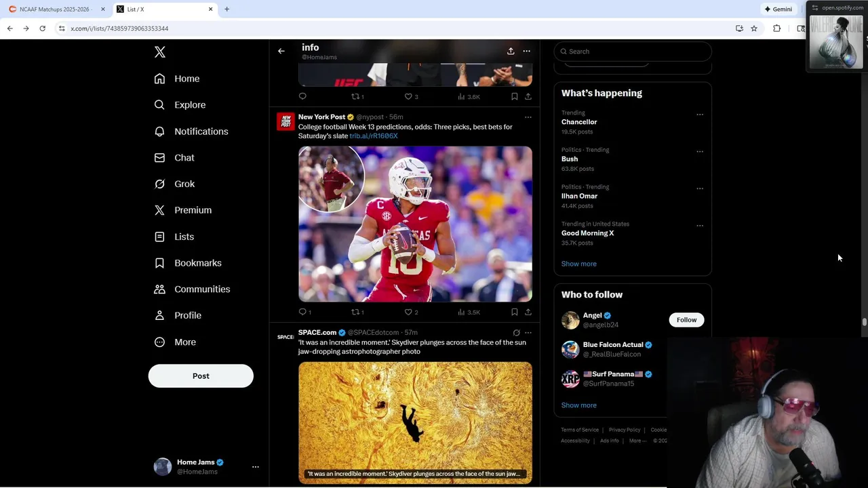Open the info list more options menu
Image resolution: width=868 pixels, height=488 pixels.
tap(527, 52)
